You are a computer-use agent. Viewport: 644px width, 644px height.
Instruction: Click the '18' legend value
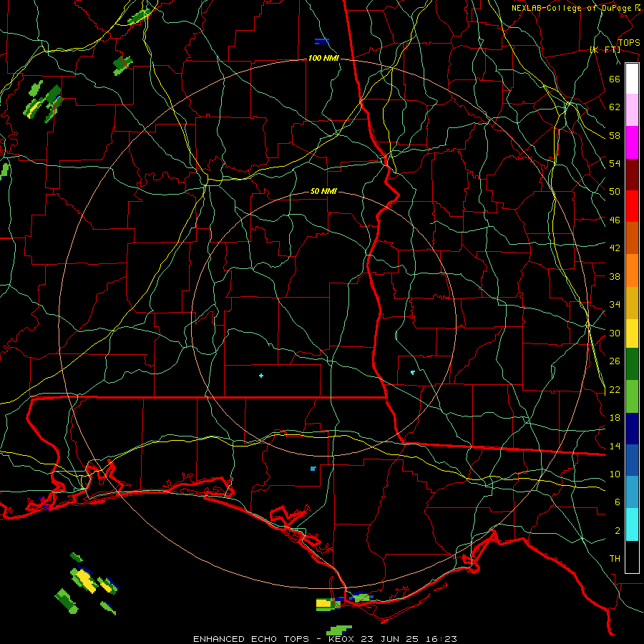tap(615, 418)
